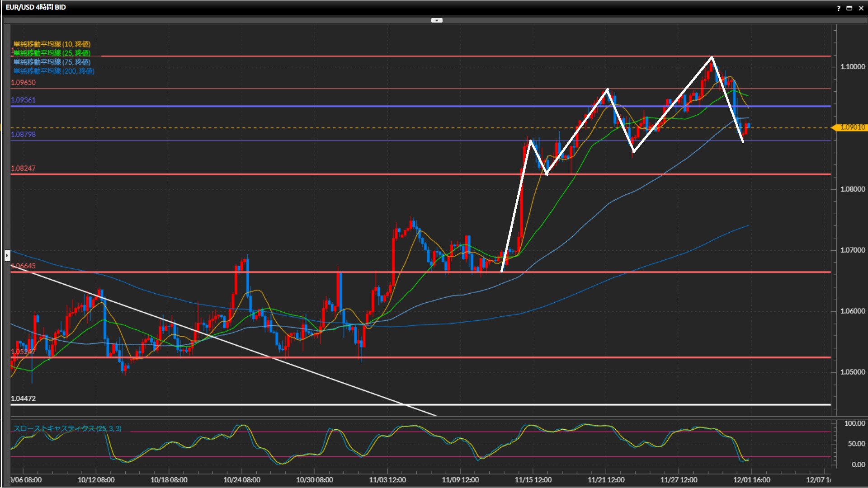This screenshot has width=868, height=488.
Task: Select the 200-period blue moving average label
Action: click(x=54, y=71)
